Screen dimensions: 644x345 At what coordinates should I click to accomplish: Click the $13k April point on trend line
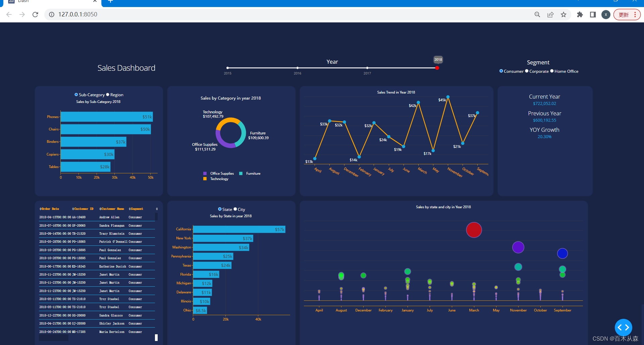[x=315, y=159]
